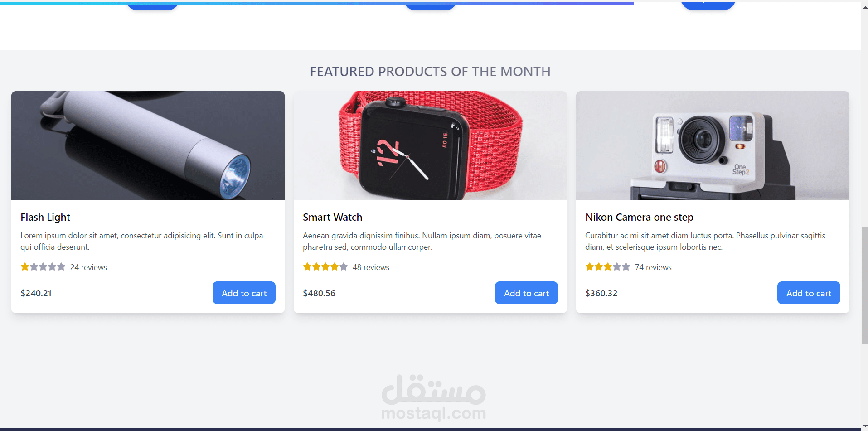The width and height of the screenshot is (868, 431).
Task: View the 48 reviews link
Action: (371, 267)
